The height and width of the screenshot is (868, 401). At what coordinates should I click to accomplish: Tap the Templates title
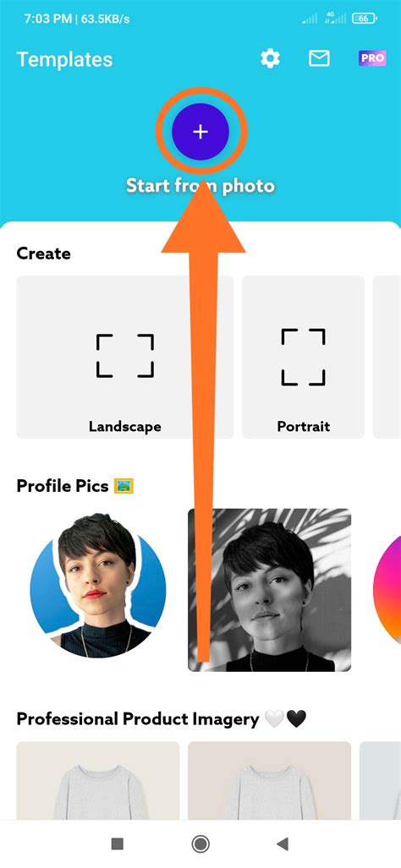[x=65, y=59]
